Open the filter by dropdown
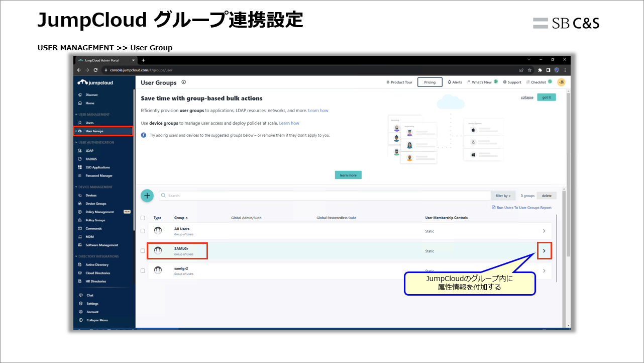This screenshot has height=363, width=644. 503,196
